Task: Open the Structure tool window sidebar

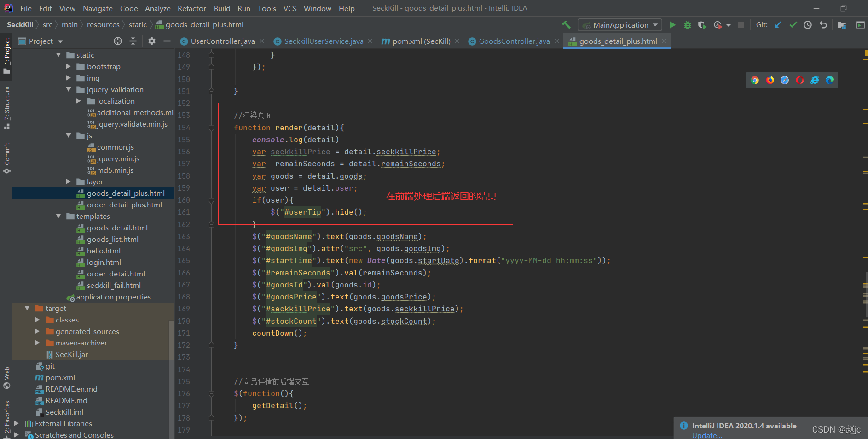Action: coord(6,108)
